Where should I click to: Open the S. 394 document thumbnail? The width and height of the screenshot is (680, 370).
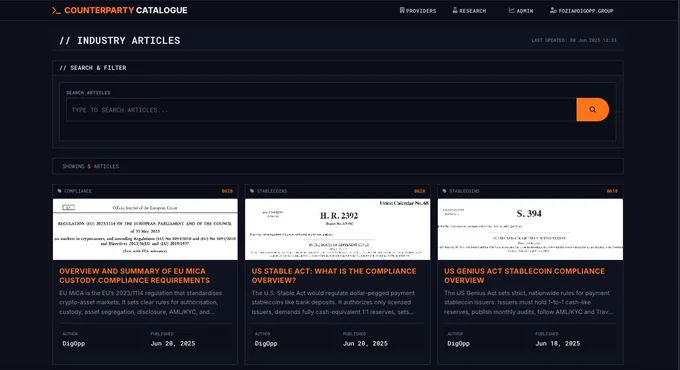(530, 229)
